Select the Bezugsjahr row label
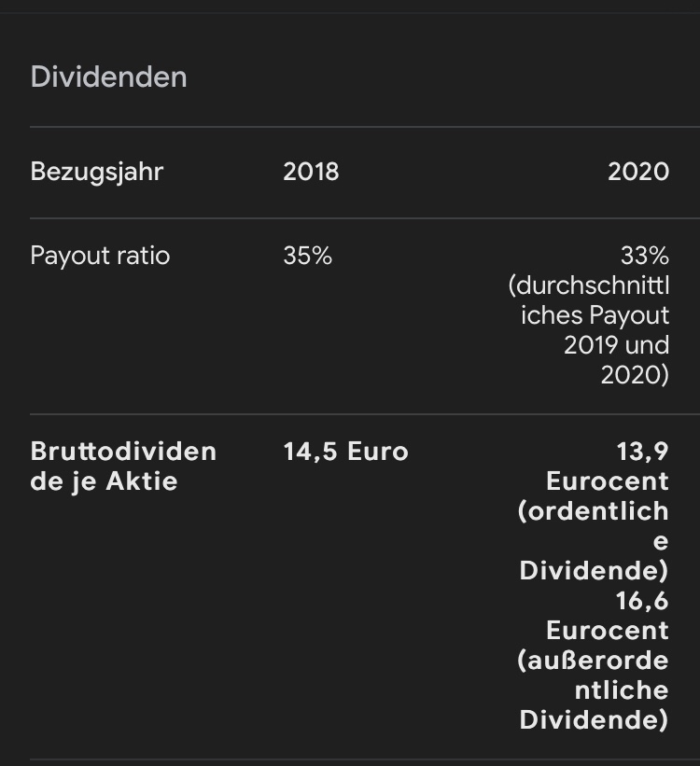700x766 pixels. pos(96,172)
